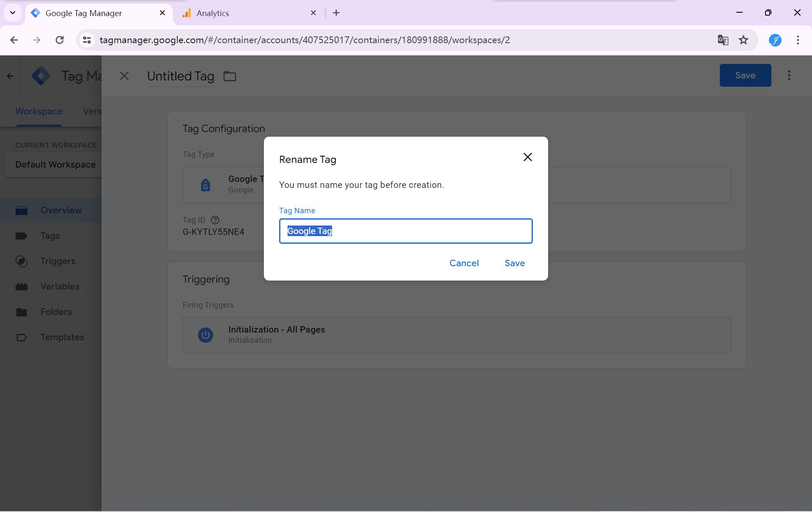Open the tag editor more options menu
The height and width of the screenshot is (512, 812).
(x=789, y=75)
